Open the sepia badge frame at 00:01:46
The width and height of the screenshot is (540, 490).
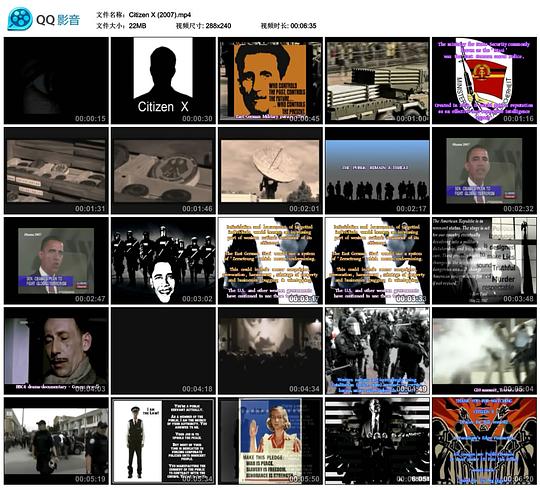coord(163,171)
